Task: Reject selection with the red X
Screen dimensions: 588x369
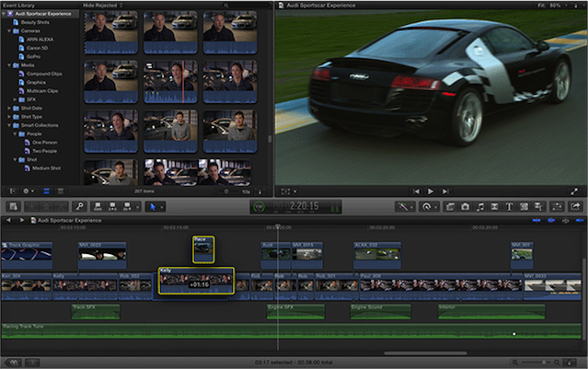Action: coord(61,207)
